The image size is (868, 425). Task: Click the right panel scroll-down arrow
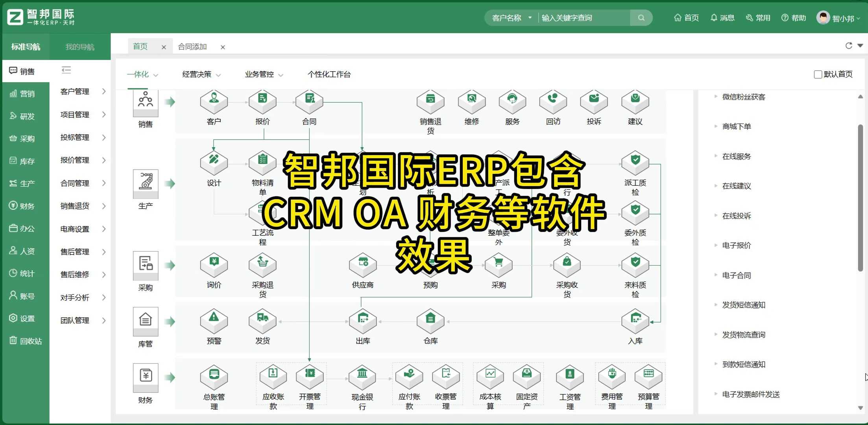point(860,408)
